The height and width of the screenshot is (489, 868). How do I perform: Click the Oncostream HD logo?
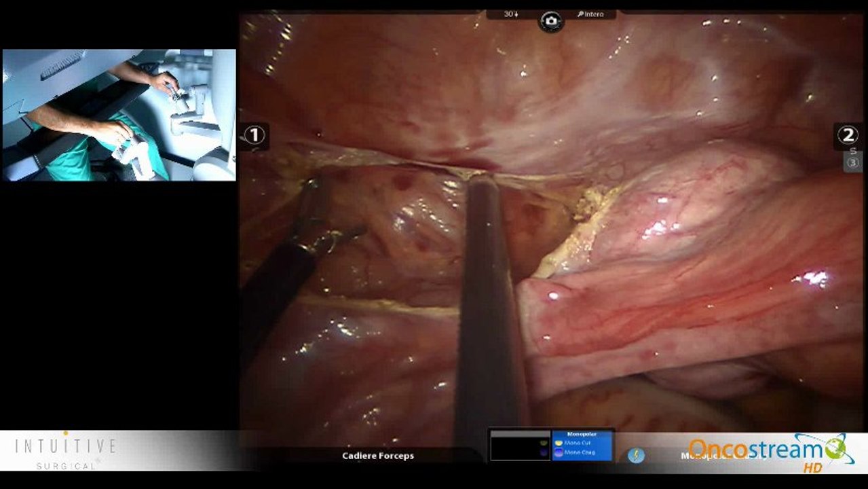pyautogui.click(x=772, y=453)
